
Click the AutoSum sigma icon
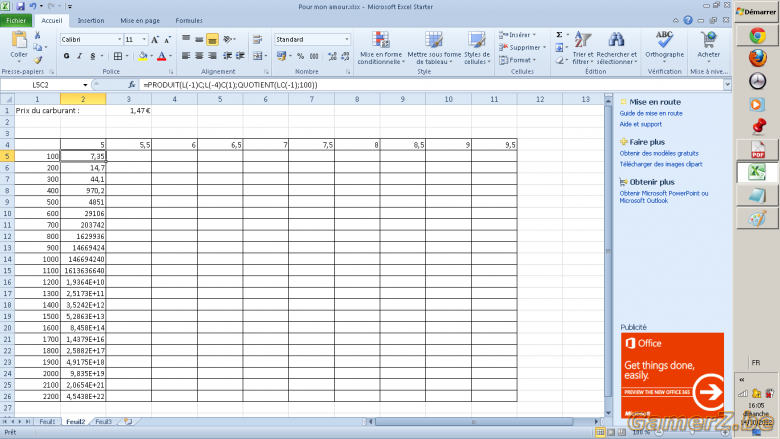[x=559, y=35]
